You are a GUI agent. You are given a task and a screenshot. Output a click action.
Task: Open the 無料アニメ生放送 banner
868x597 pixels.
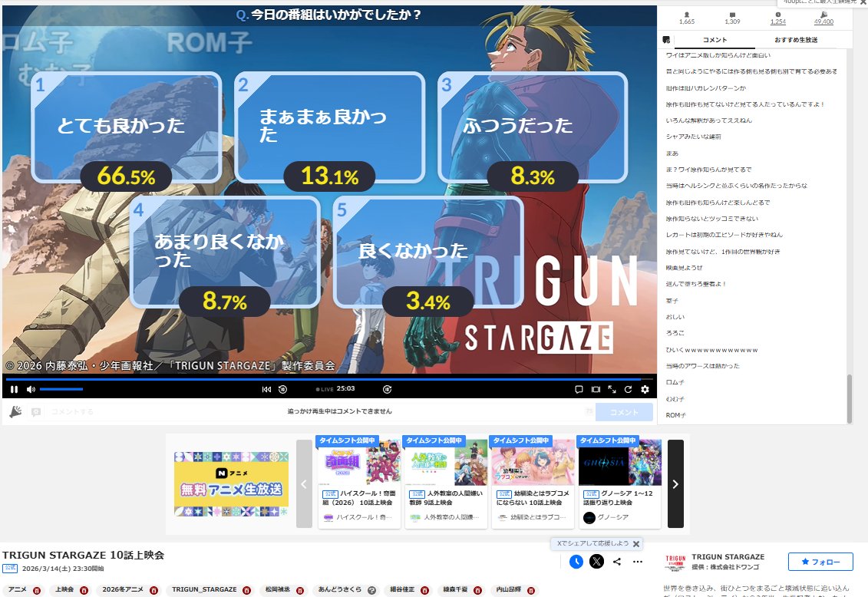click(232, 484)
